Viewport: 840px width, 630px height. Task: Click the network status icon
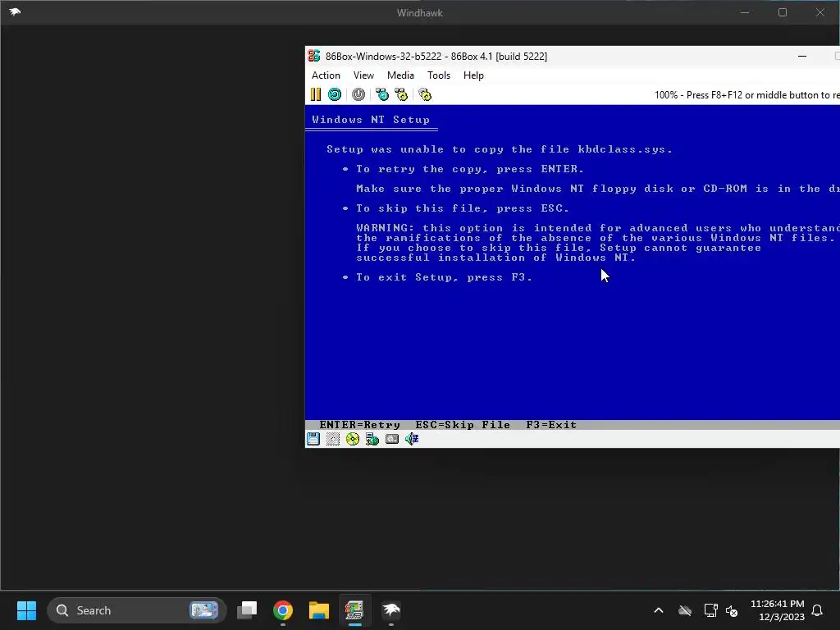point(372,440)
